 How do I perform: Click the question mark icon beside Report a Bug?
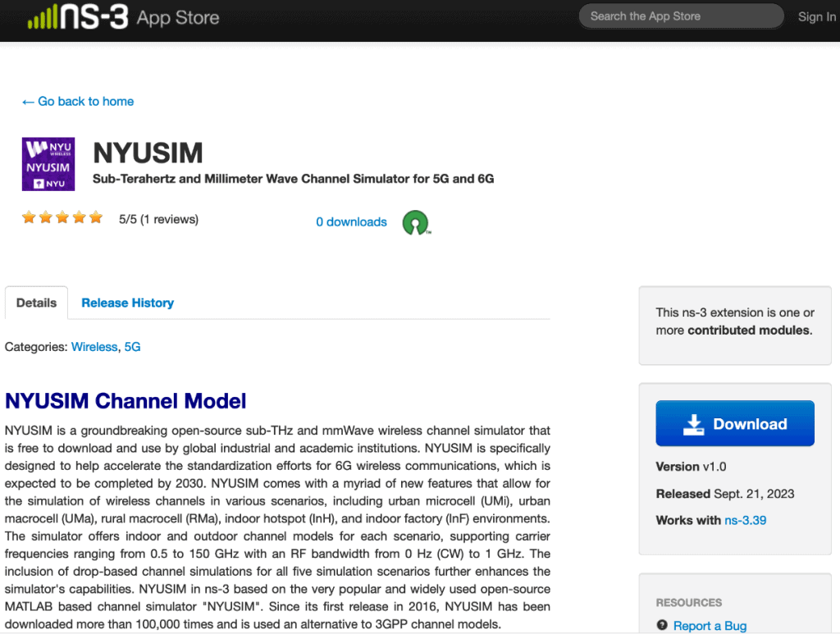point(662,626)
